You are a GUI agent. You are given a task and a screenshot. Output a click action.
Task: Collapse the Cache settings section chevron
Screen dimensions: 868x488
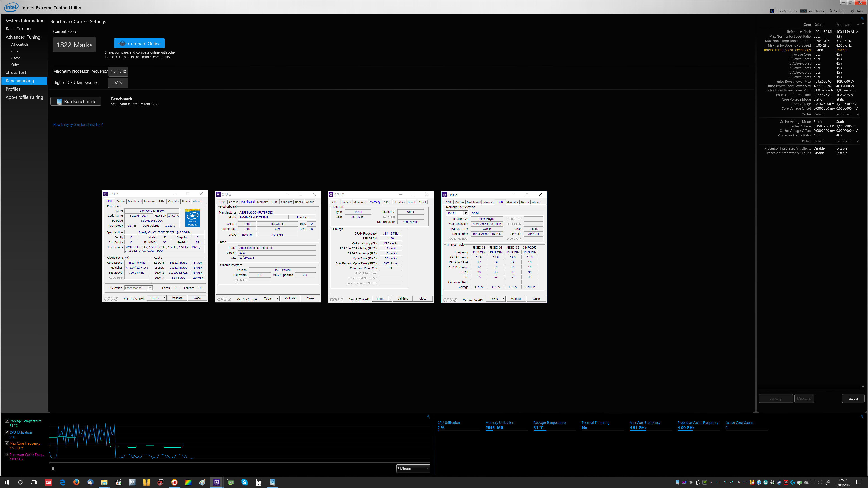pyautogui.click(x=858, y=114)
